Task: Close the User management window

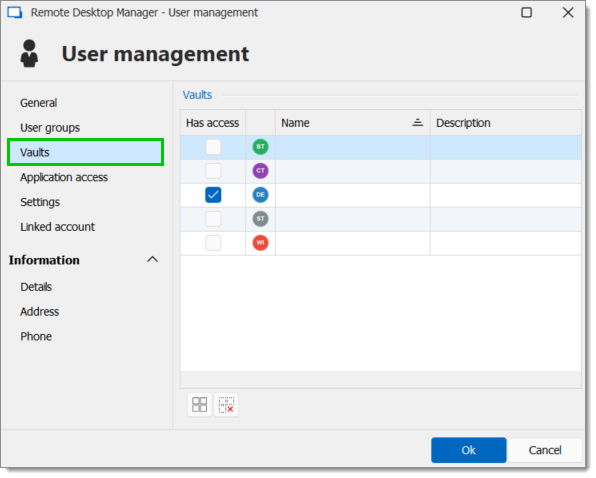Action: (568, 13)
